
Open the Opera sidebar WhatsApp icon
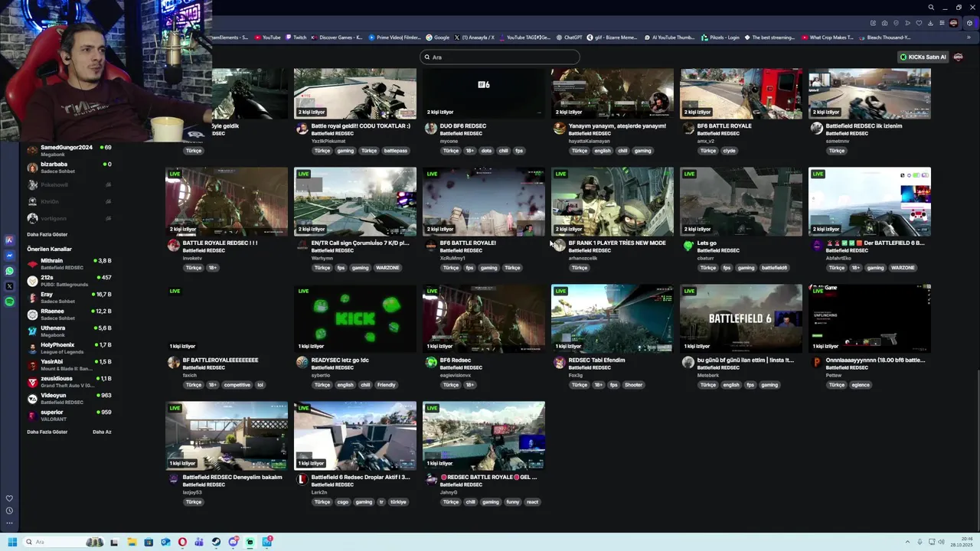click(9, 271)
